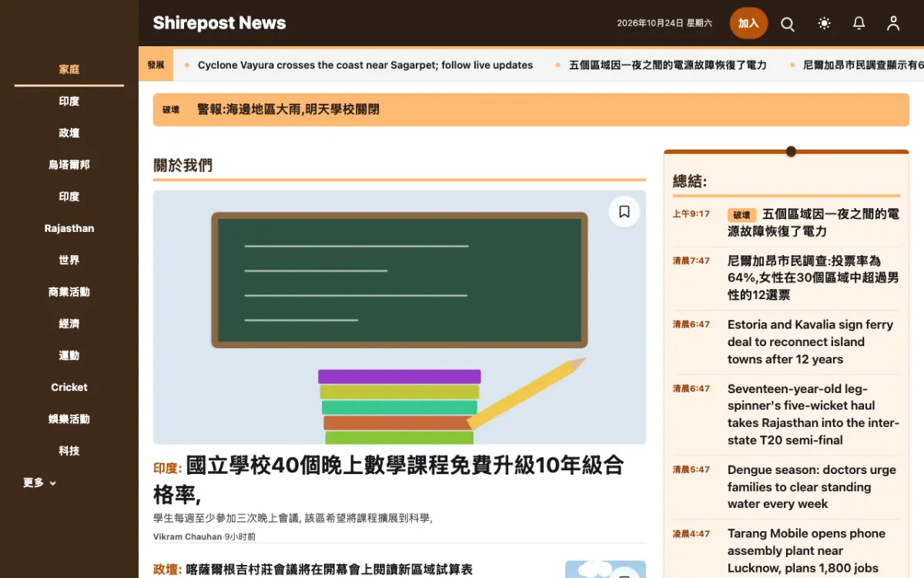Select 家庭 in the sidebar
Viewport: 924px width, 578px height.
point(69,69)
